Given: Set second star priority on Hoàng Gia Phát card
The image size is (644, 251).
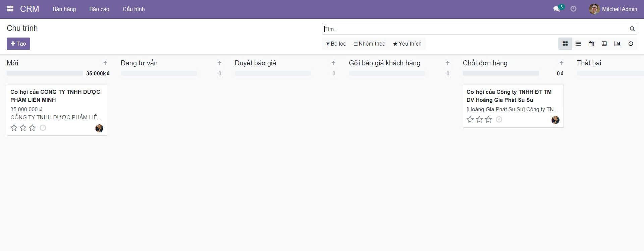Looking at the screenshot, I should (x=479, y=120).
